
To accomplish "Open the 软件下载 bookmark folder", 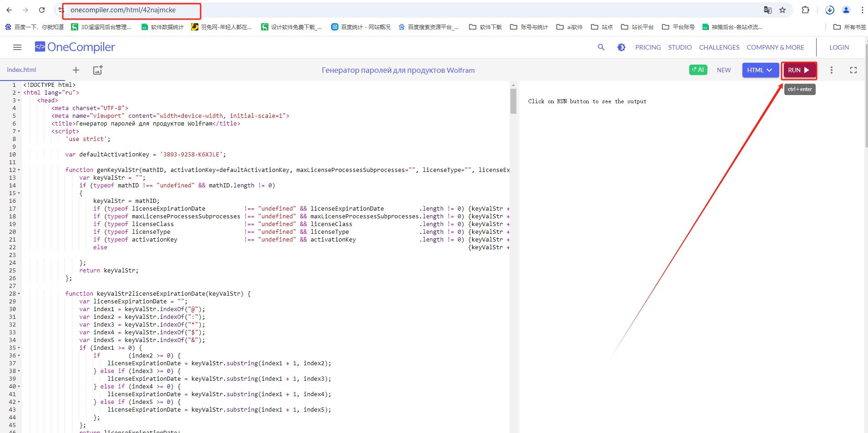I will click(485, 27).
